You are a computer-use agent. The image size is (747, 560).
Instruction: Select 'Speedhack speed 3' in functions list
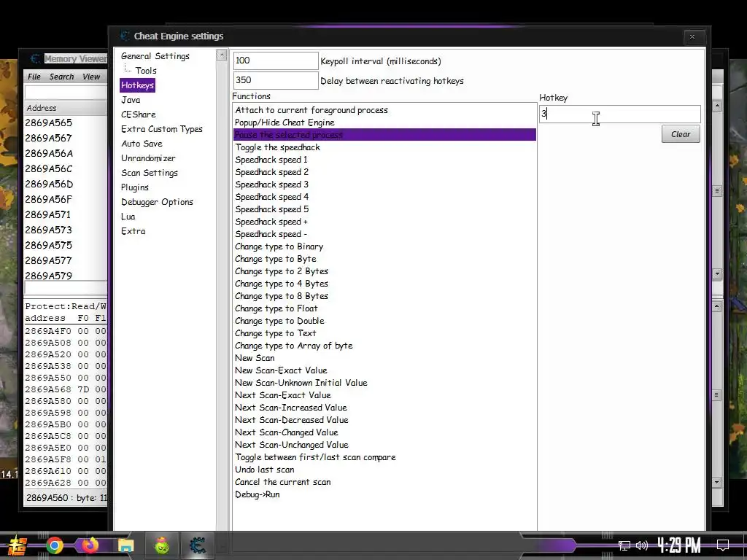point(384,184)
